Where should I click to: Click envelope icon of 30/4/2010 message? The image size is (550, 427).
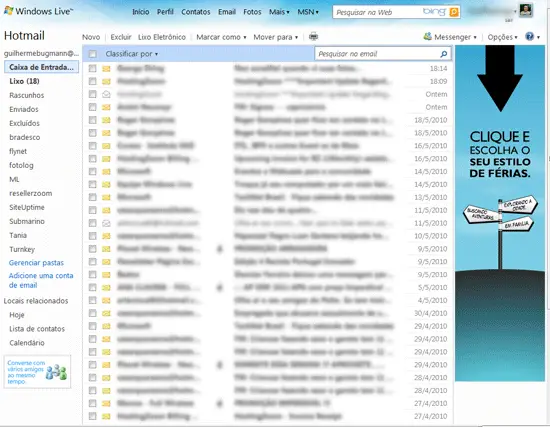106,313
